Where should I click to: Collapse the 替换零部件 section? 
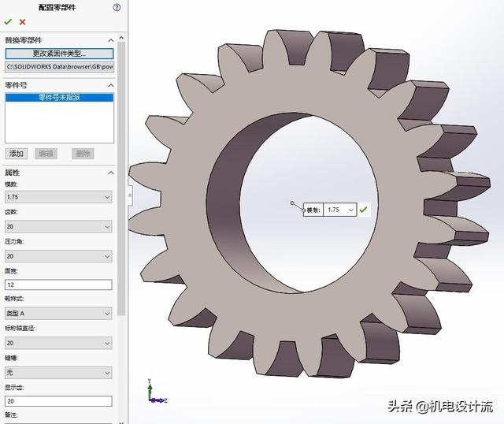tap(111, 40)
